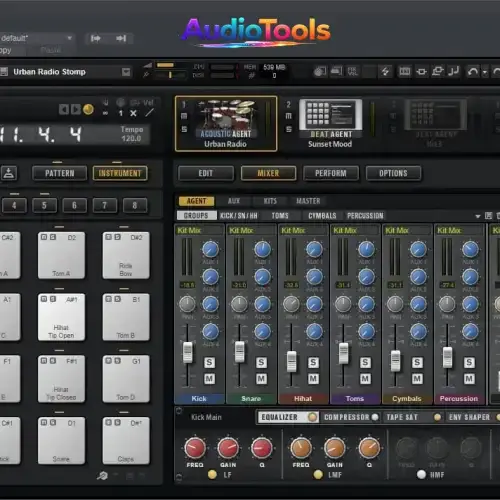Image resolution: width=500 pixels, height=500 pixels.
Task: Open the Urban Radio Stomp preset dropdown arrow
Action: click(x=126, y=72)
